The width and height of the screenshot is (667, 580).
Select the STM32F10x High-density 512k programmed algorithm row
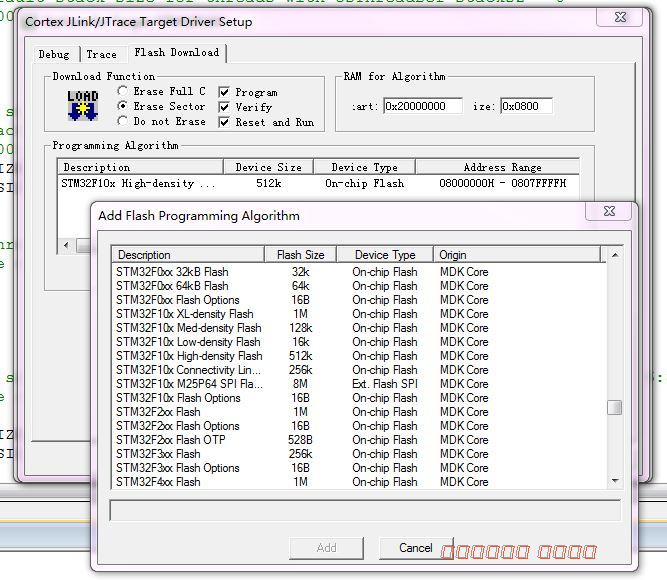pos(318,183)
